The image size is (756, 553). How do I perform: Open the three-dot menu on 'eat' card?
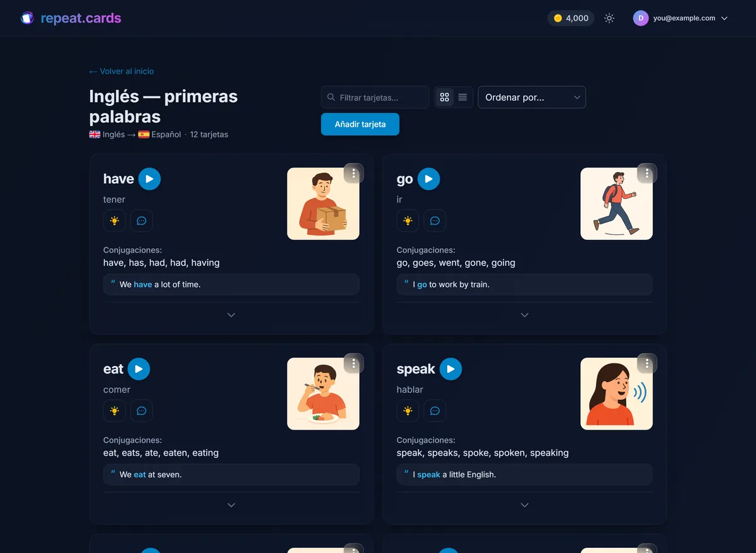(353, 363)
